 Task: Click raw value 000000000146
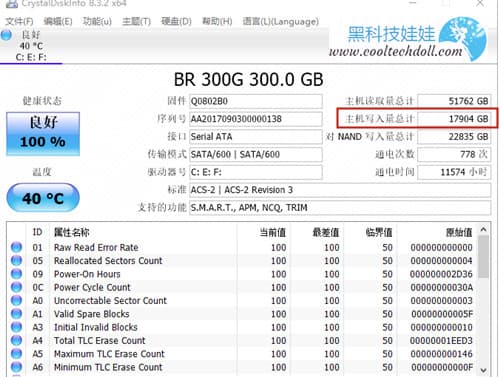tap(441, 354)
